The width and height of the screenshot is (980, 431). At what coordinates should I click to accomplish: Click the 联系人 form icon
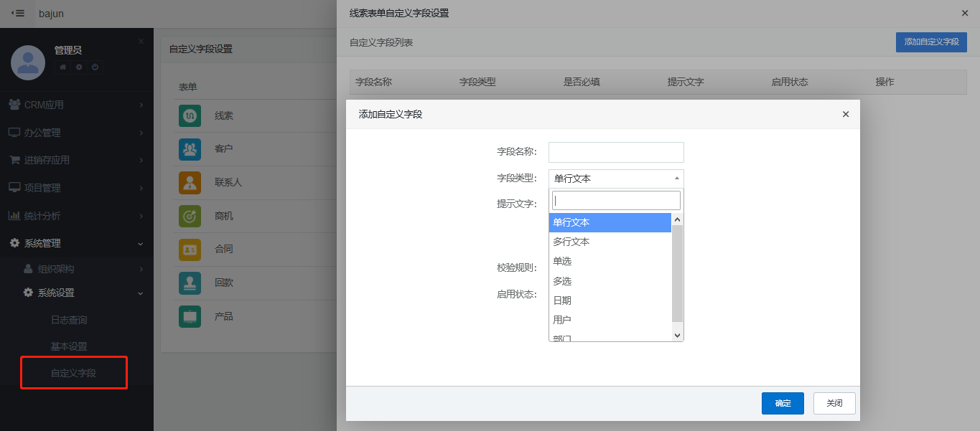(x=190, y=183)
